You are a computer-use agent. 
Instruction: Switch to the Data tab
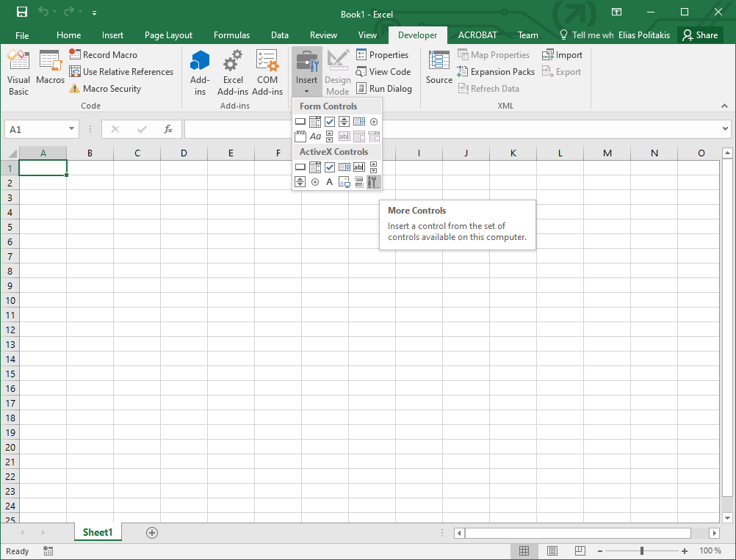click(280, 35)
